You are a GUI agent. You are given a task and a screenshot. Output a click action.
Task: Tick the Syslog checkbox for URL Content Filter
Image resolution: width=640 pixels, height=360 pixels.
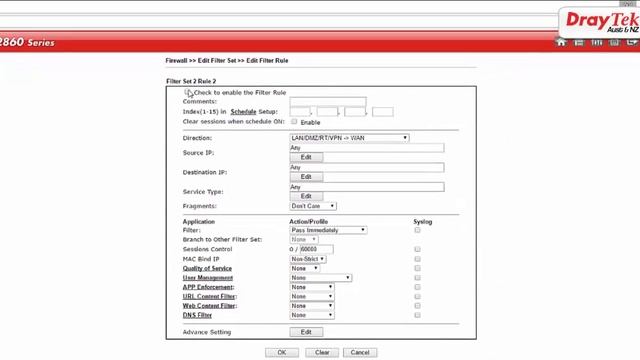coord(417,296)
